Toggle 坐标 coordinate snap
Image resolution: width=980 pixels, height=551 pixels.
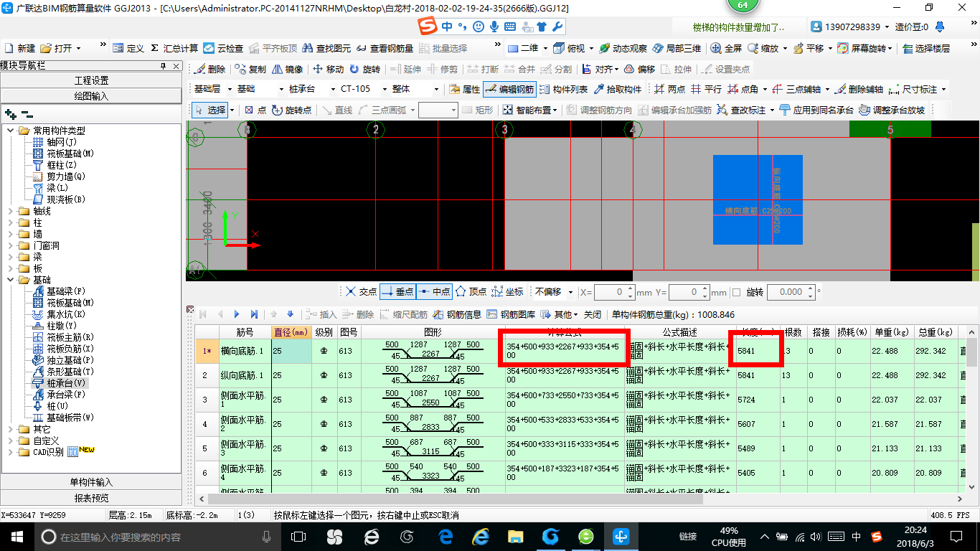click(507, 292)
